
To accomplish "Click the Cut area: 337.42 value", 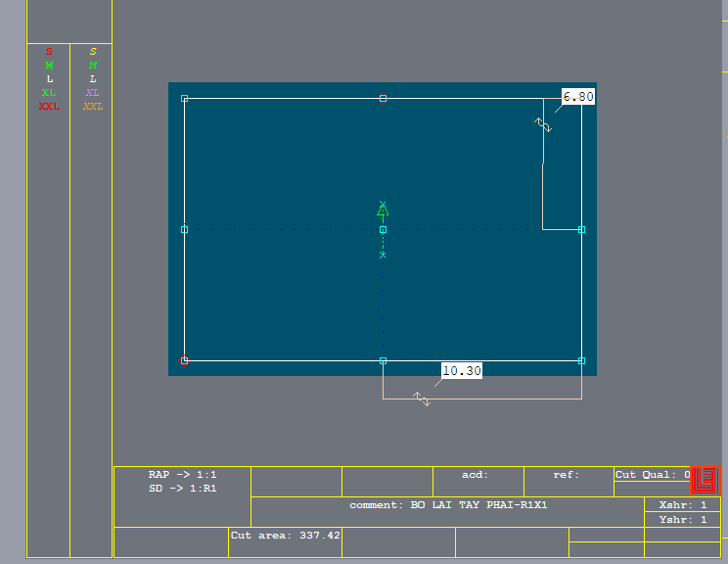I will [x=286, y=536].
